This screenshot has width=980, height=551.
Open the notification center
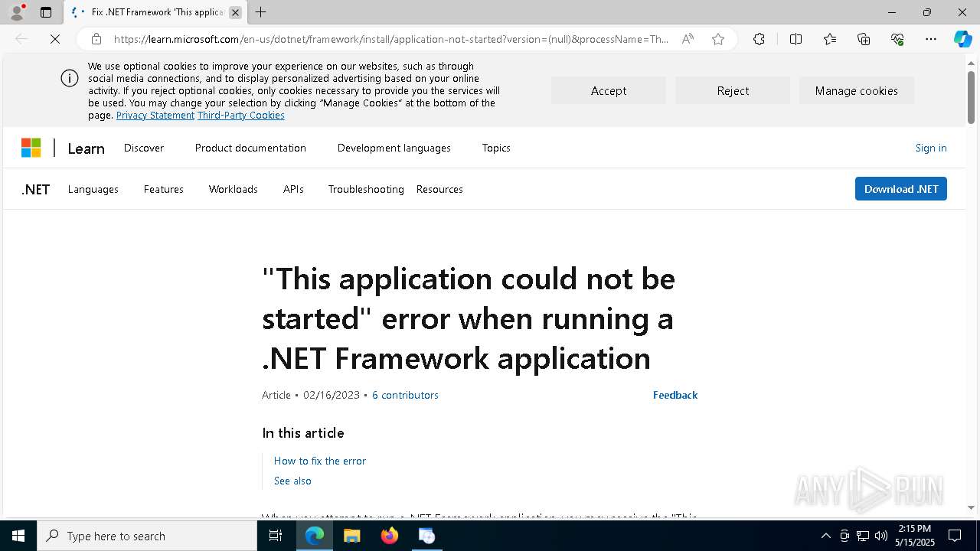955,536
